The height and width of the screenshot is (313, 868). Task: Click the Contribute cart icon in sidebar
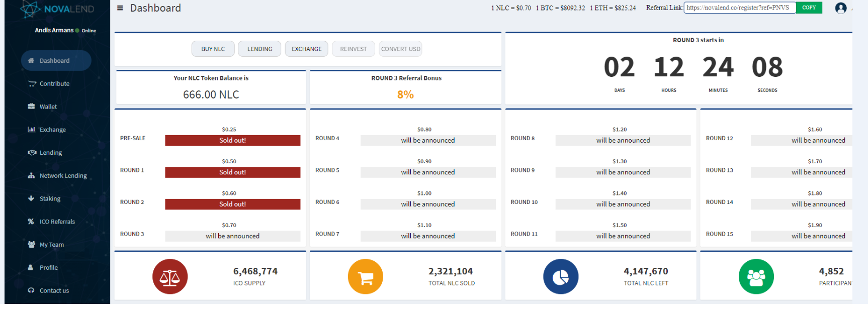[x=32, y=83]
